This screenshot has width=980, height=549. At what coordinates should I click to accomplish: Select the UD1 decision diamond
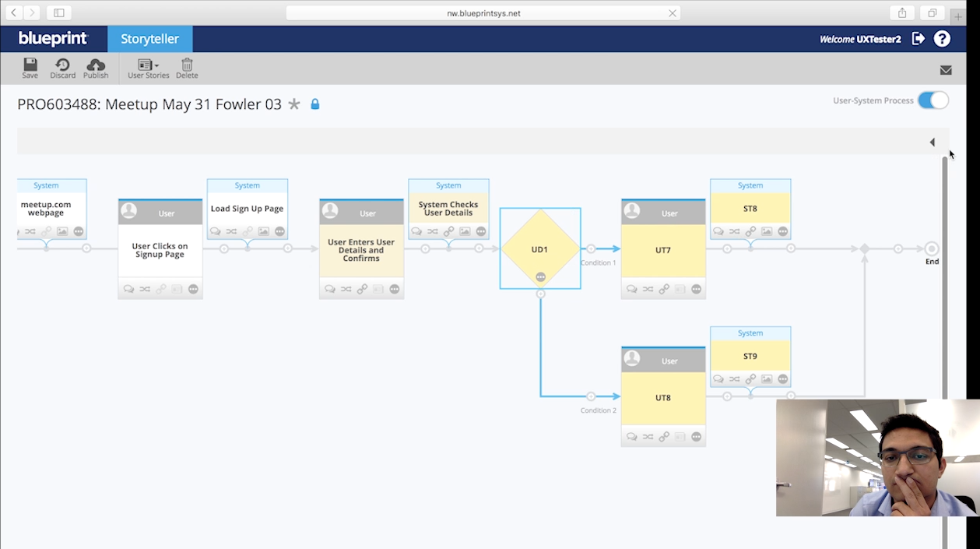[540, 248]
